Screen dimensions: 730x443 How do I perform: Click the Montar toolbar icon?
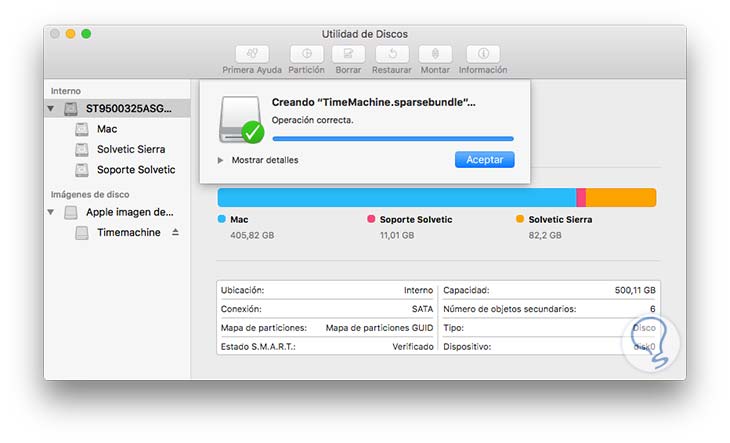point(435,54)
